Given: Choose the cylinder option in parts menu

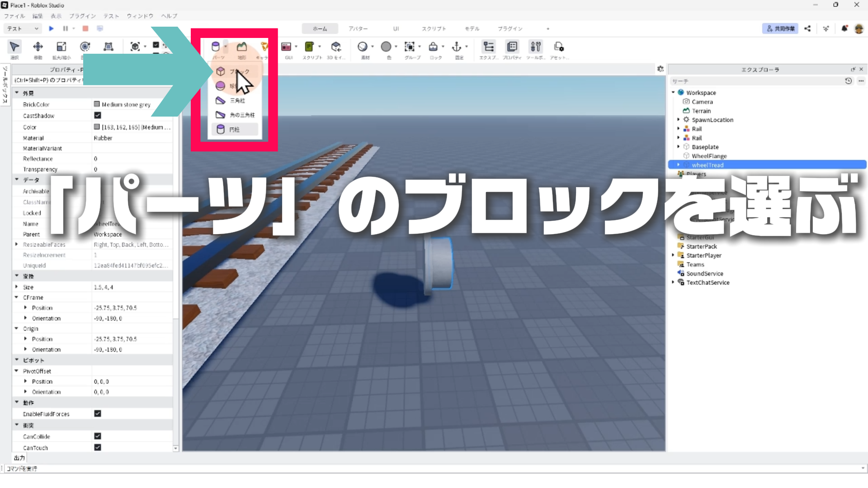Looking at the screenshot, I should pos(234,129).
